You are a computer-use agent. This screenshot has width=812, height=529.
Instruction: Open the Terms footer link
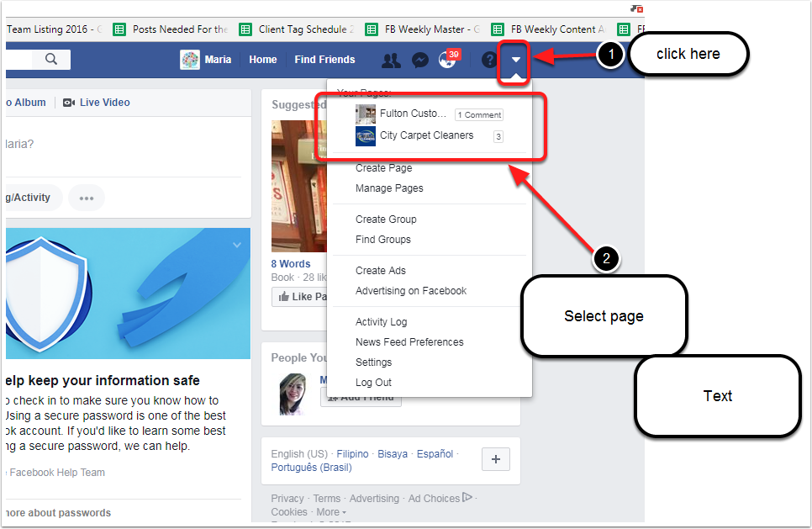327,499
